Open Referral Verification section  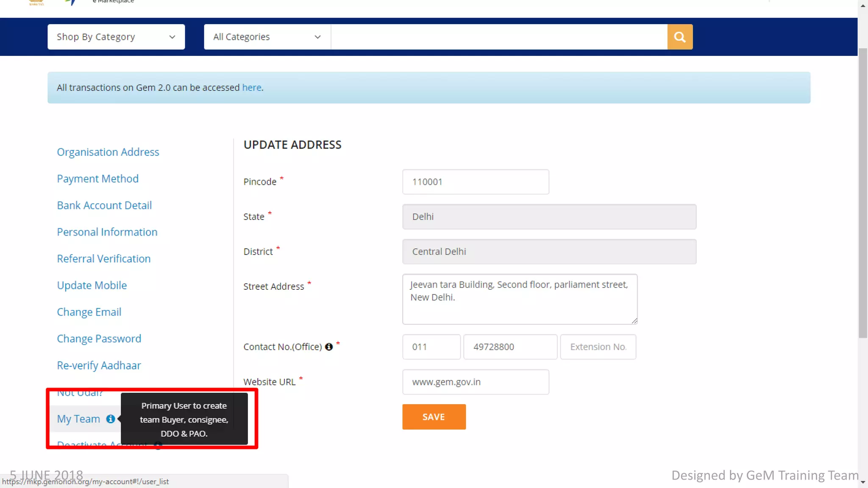(x=103, y=259)
